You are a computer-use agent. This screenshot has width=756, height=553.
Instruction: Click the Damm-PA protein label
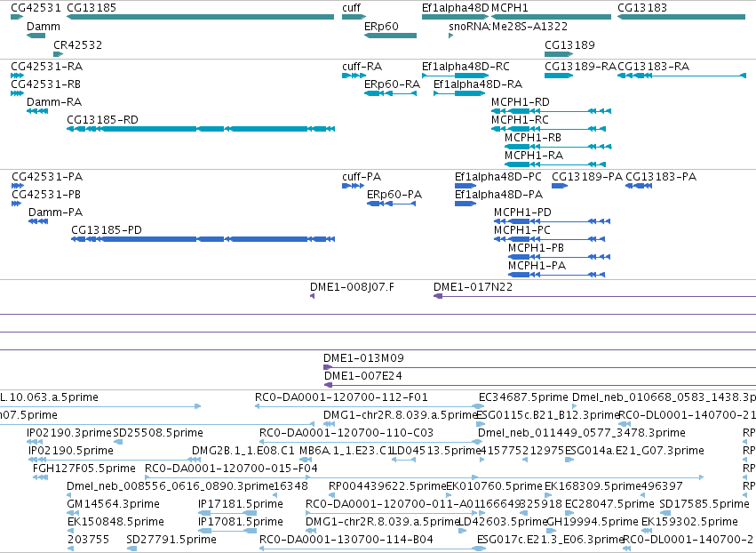point(55,212)
